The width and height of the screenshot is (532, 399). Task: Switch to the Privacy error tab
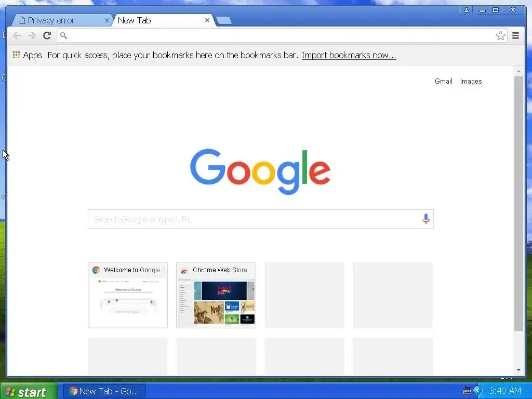[x=61, y=20]
